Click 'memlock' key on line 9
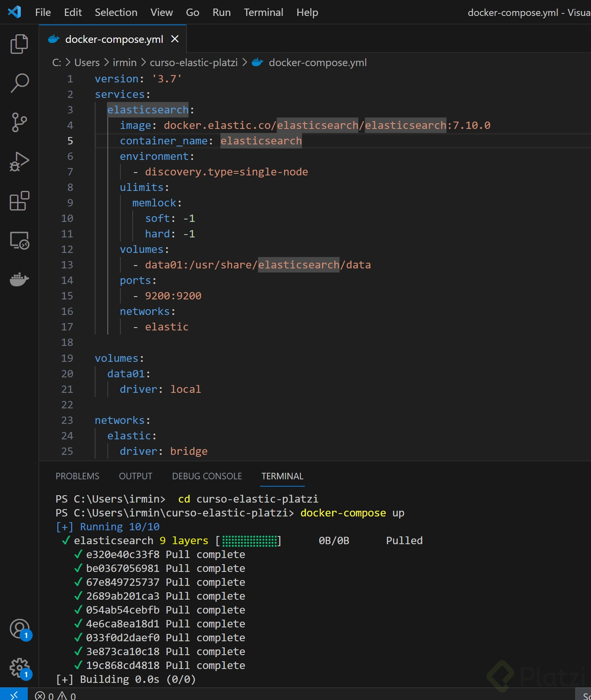This screenshot has width=591, height=700. pyautogui.click(x=154, y=203)
